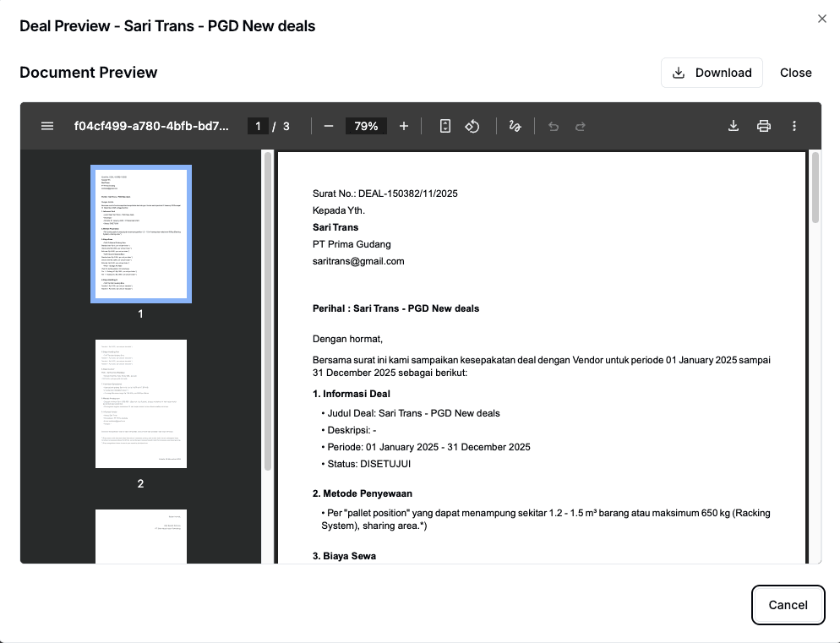Select page 1 thumbnail in the sidebar

(140, 234)
